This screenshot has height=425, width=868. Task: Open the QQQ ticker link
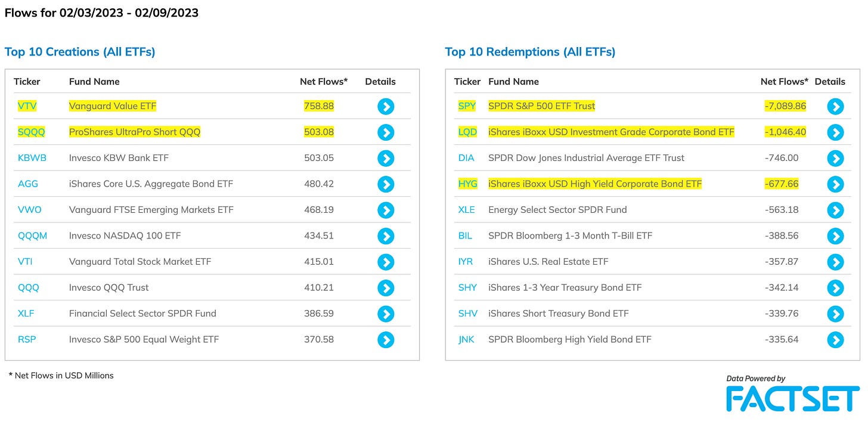point(29,287)
